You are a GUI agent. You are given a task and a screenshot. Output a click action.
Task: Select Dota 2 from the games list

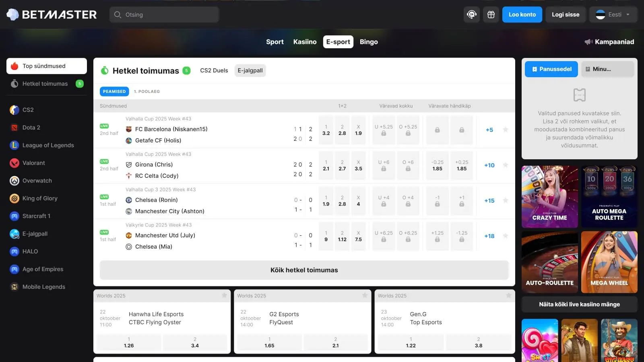click(x=31, y=128)
